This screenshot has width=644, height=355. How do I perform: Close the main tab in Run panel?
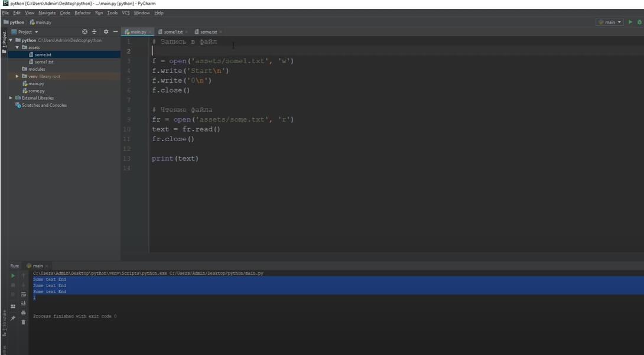(x=47, y=266)
